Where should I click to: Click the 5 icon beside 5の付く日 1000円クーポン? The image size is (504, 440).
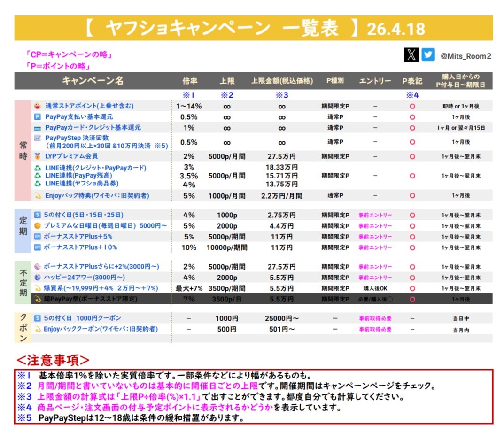coord(37,318)
